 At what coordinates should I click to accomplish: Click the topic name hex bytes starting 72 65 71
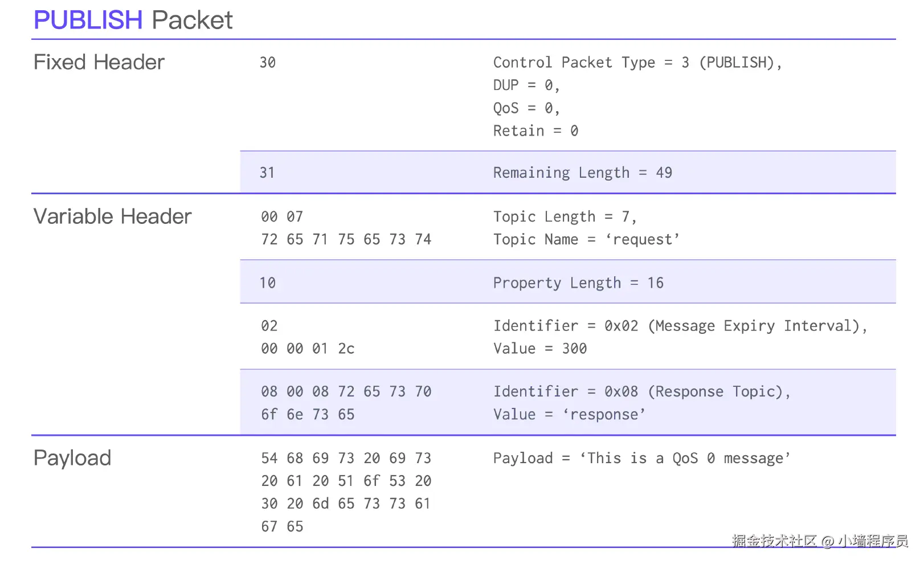(x=346, y=240)
